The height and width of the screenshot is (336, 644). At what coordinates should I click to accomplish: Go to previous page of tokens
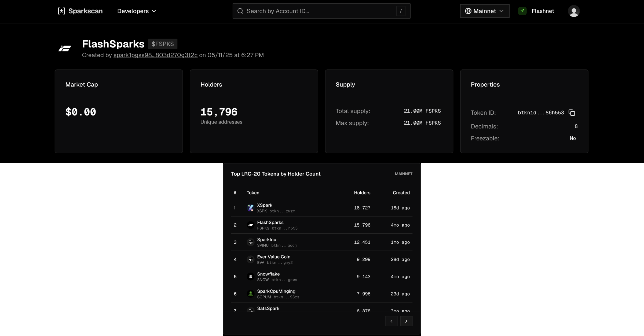click(391, 321)
